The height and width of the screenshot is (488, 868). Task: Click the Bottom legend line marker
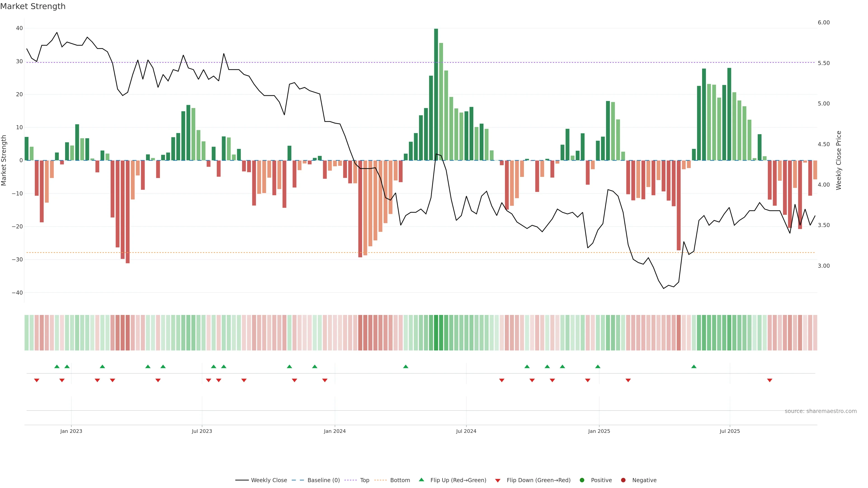(380, 480)
